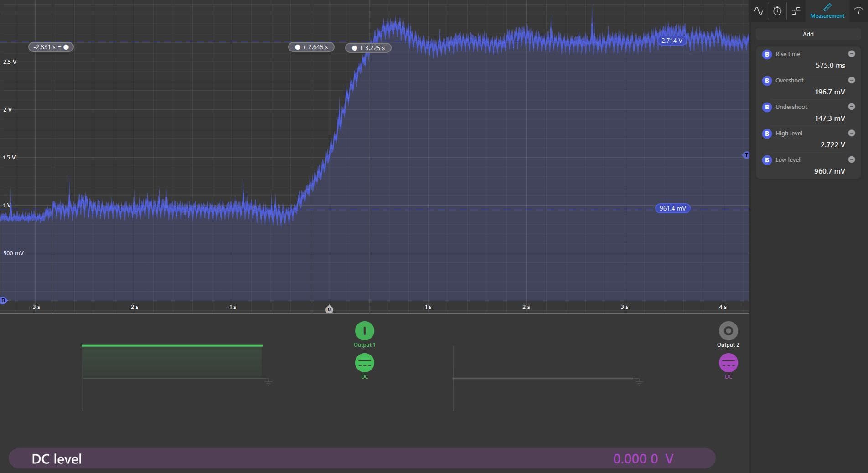The width and height of the screenshot is (868, 473).
Task: Click channel B badge next to Rise time
Action: 767,54
